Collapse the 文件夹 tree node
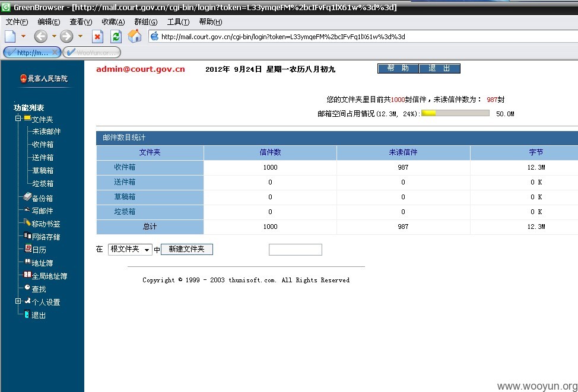The height and width of the screenshot is (392, 578). [x=18, y=118]
